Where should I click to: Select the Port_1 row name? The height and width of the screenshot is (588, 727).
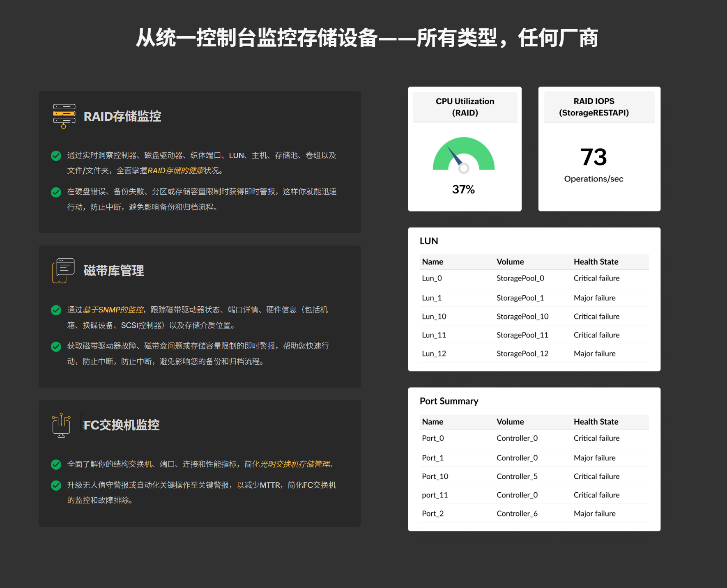pyautogui.click(x=433, y=458)
